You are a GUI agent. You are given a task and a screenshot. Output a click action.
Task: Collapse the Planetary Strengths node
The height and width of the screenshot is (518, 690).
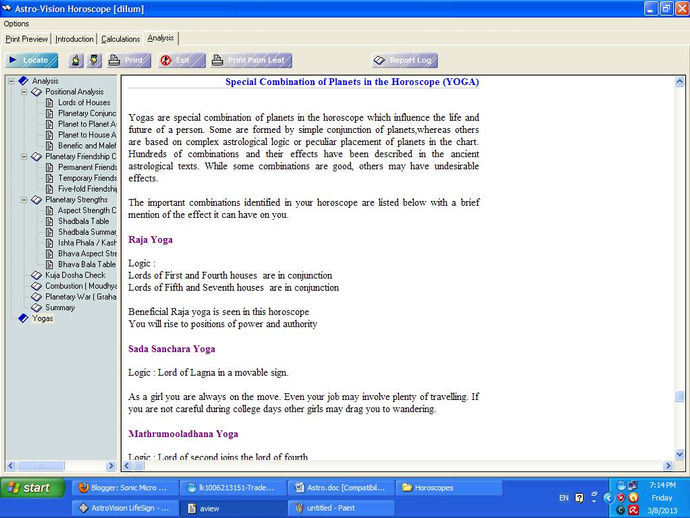tap(24, 200)
